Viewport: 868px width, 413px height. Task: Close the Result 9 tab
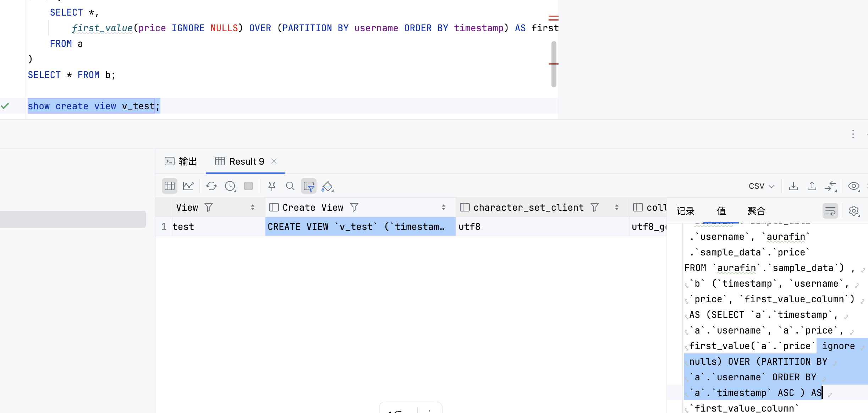[274, 161]
